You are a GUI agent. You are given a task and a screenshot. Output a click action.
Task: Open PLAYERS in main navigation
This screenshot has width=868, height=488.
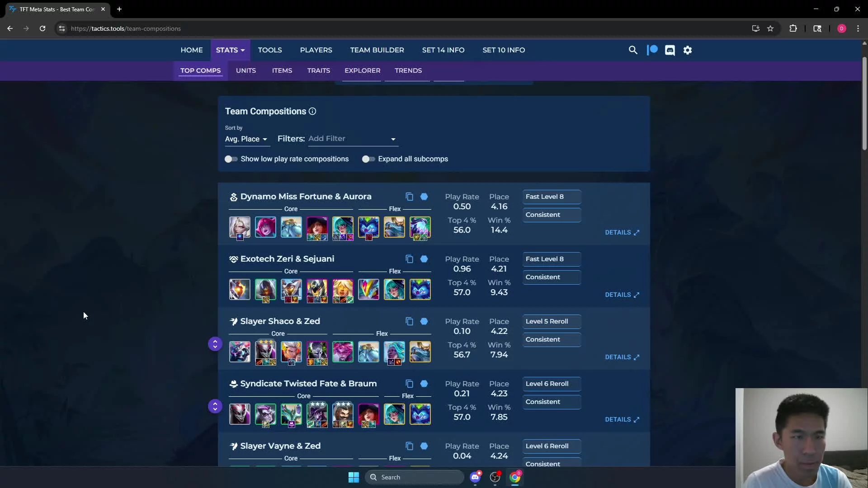pyautogui.click(x=316, y=50)
